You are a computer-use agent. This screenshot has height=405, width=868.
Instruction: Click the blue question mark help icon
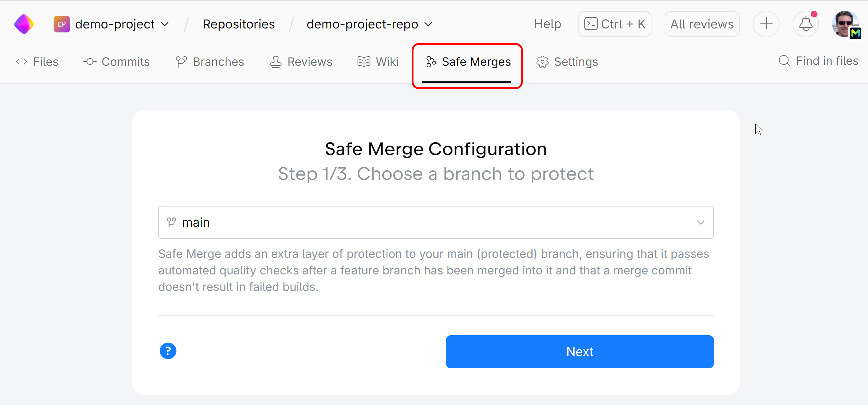(x=168, y=351)
